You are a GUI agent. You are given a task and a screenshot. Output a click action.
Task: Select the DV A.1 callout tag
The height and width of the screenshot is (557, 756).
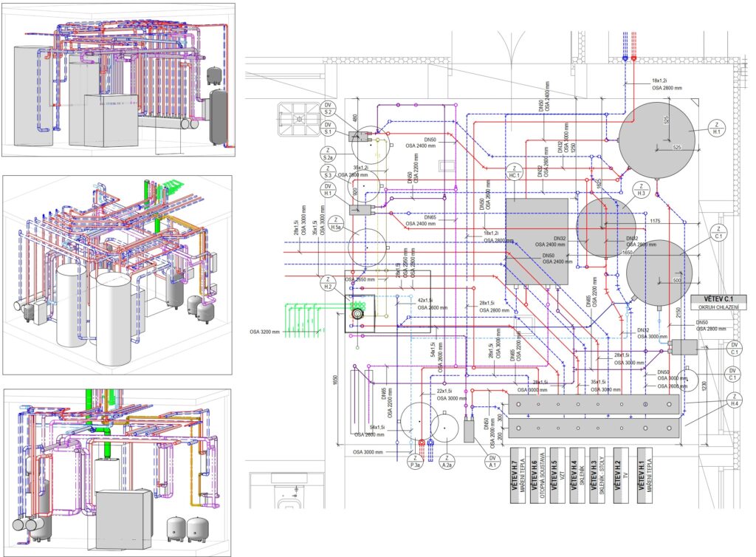(x=492, y=462)
